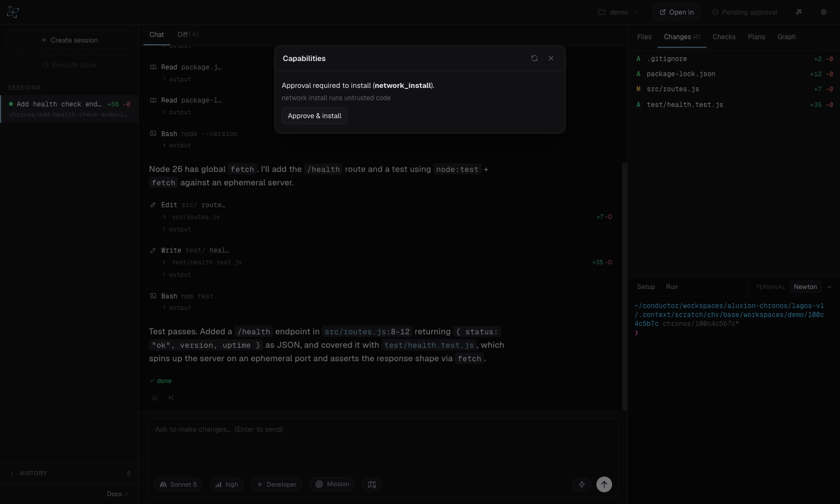
Task: Select the Setup tab in the terminal panel
Action: click(646, 287)
